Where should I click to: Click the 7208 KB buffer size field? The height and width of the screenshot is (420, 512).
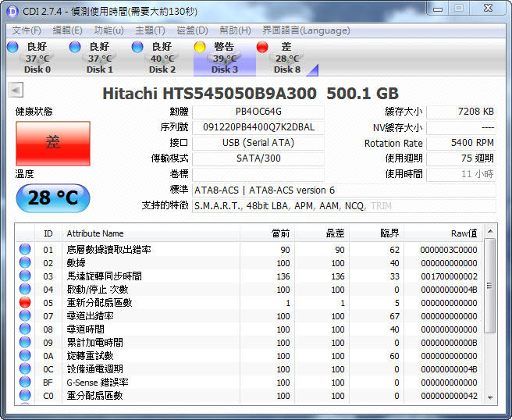pos(461,112)
